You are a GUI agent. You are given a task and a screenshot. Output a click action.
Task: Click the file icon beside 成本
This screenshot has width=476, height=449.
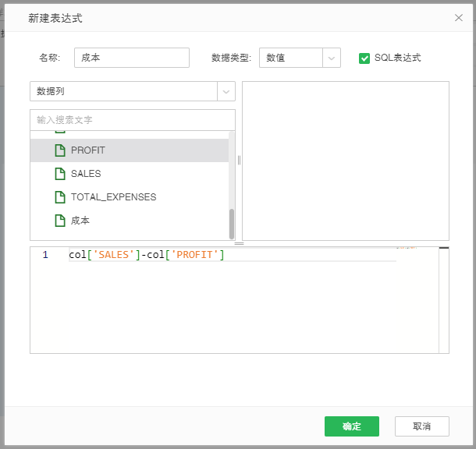(x=59, y=221)
